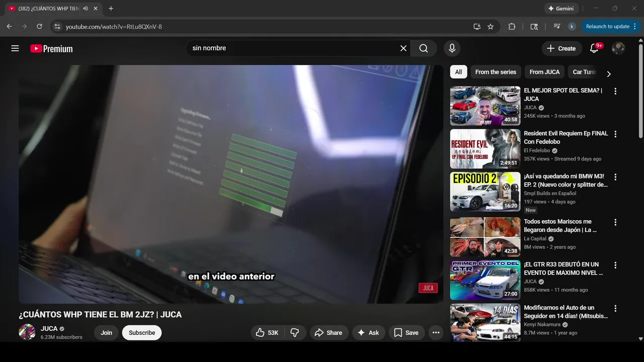Screen dimensions: 644x362
Task: Open a new browser tab
Action: [x=111, y=9]
